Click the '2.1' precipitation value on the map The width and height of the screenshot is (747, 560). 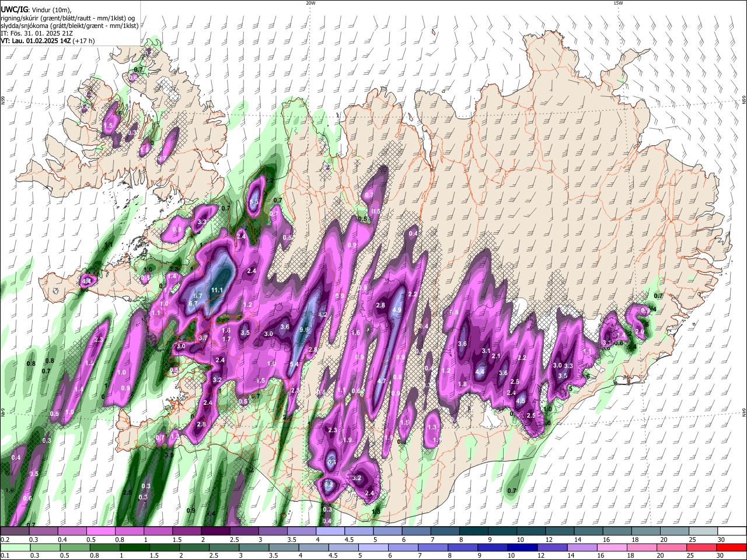497,356
